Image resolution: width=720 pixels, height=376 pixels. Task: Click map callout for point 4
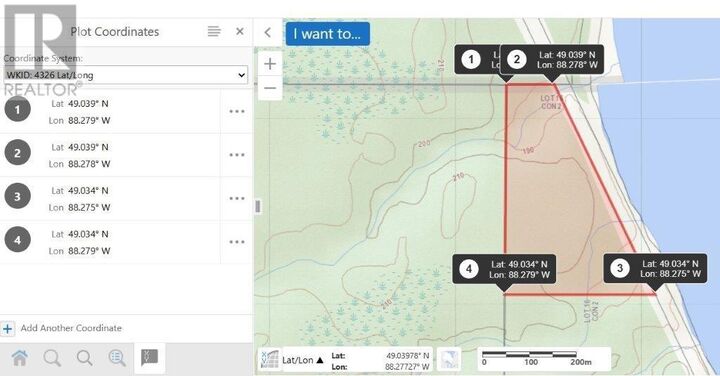click(x=504, y=269)
